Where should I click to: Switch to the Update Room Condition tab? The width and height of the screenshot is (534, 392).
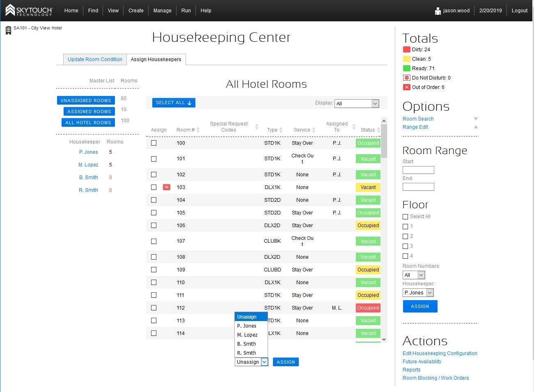coord(94,59)
